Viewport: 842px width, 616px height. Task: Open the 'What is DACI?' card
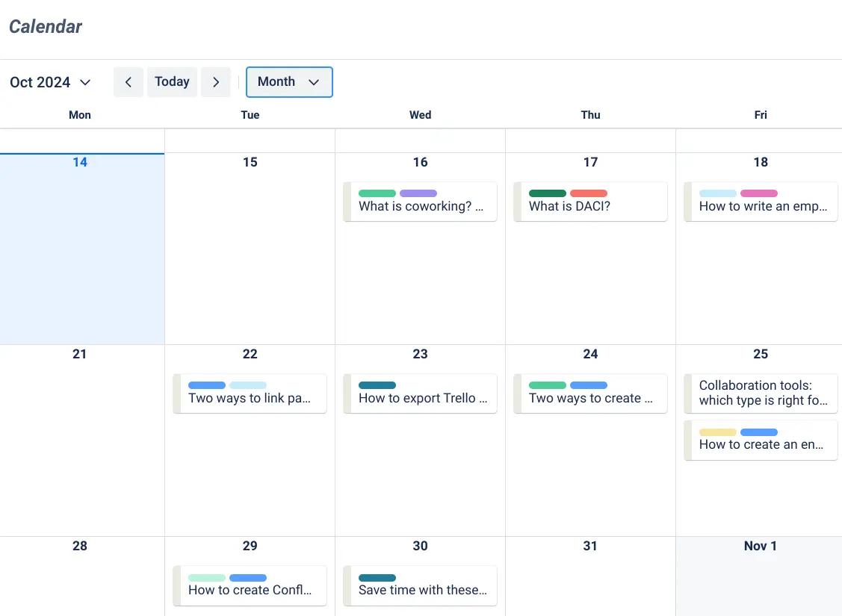(590, 202)
